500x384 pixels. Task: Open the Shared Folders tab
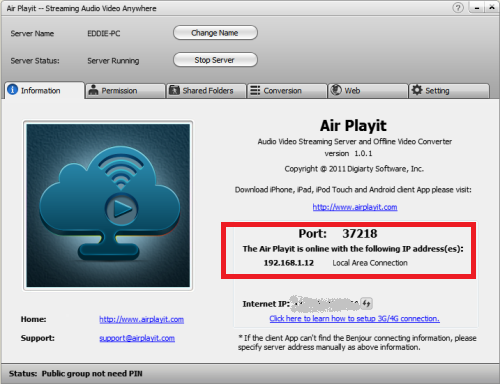click(206, 91)
